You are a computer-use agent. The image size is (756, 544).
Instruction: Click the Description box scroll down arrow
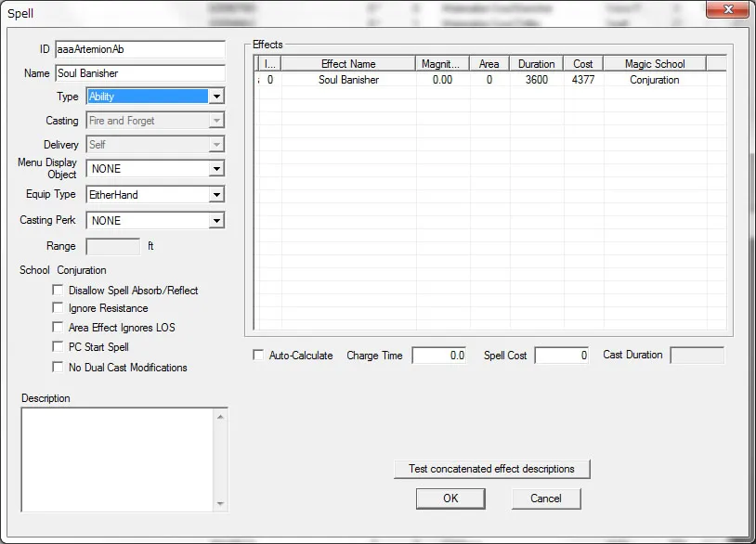(x=220, y=504)
